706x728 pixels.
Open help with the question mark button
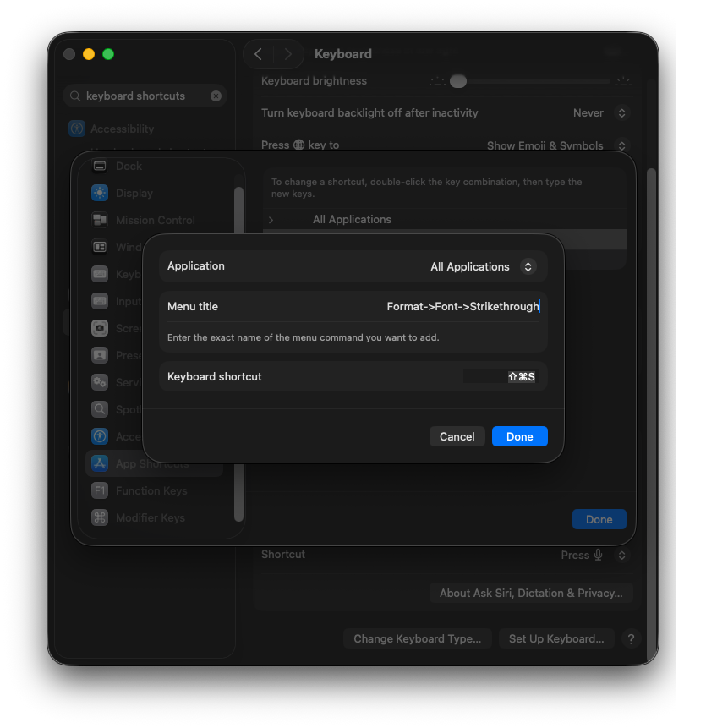631,639
